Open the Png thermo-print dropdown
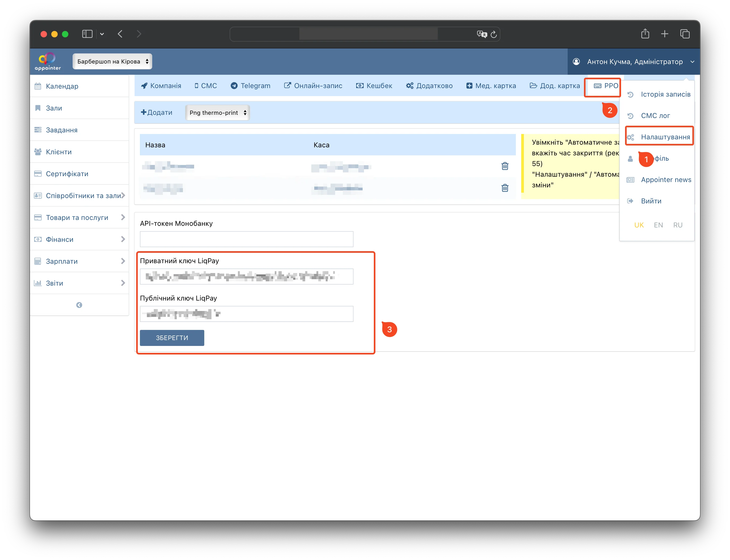This screenshot has width=730, height=560. pos(217,113)
